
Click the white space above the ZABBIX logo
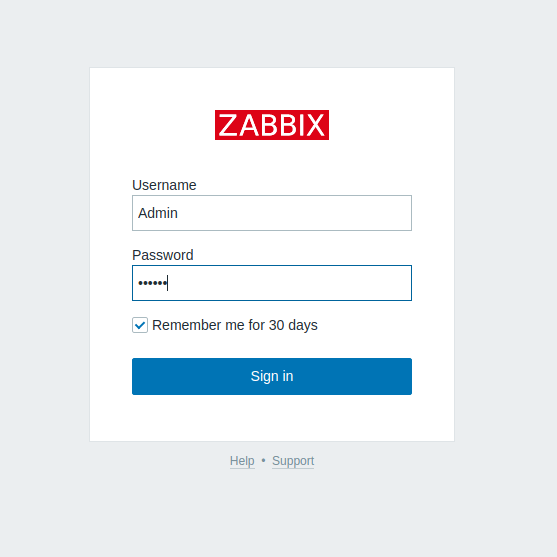click(272, 89)
